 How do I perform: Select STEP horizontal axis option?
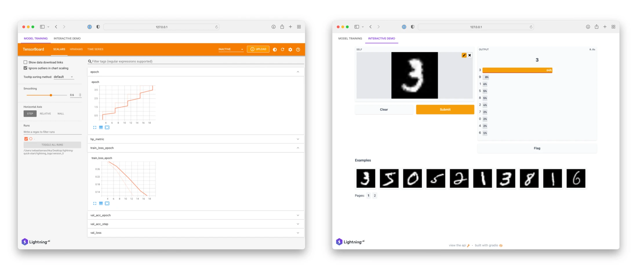(x=30, y=114)
